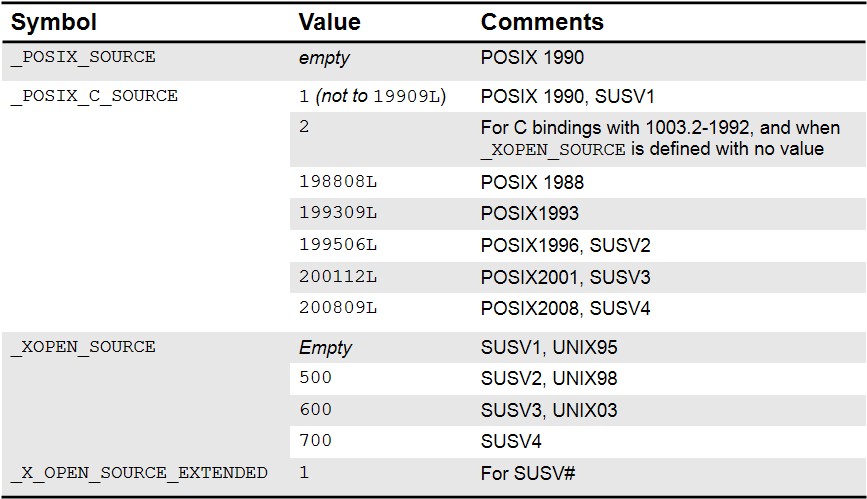Select the _X_OPEN_SOURCE_EXTENDED symbol cell
Screen dimensions: 867x499
[x=139, y=472]
